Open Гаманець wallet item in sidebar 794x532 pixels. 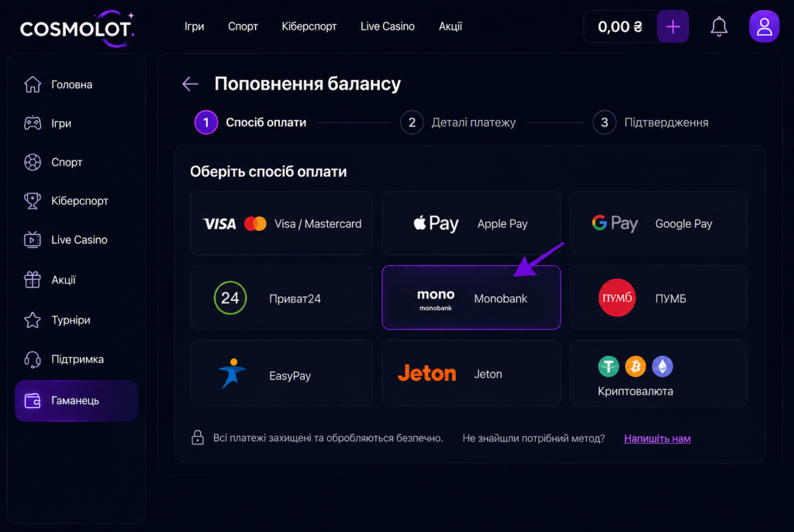point(76,400)
